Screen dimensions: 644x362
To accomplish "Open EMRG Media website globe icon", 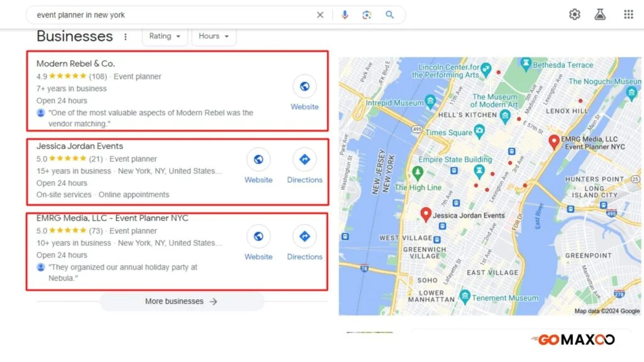I will (x=258, y=236).
